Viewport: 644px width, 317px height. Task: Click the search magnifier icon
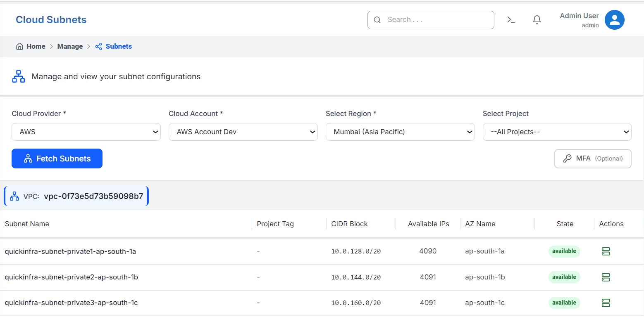coord(377,20)
